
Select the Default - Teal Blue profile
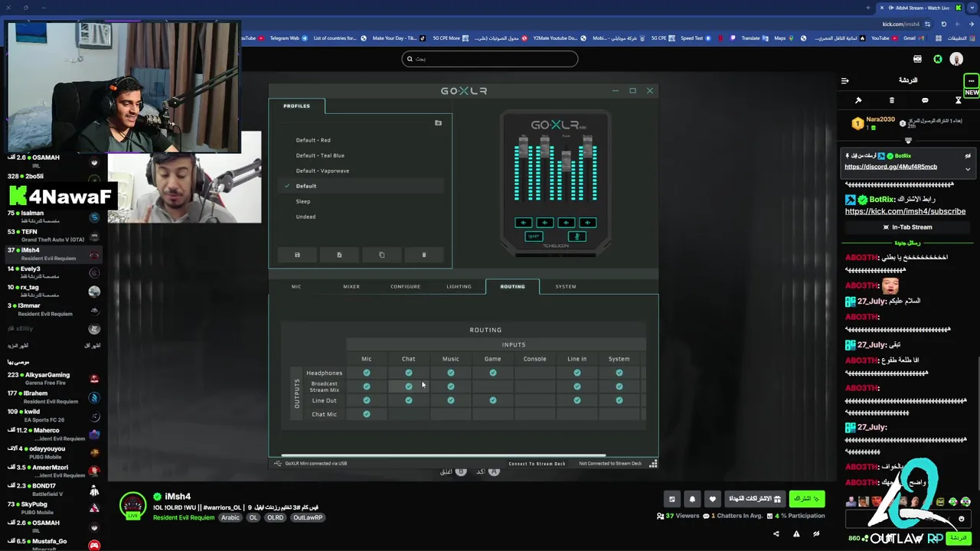[x=320, y=155]
